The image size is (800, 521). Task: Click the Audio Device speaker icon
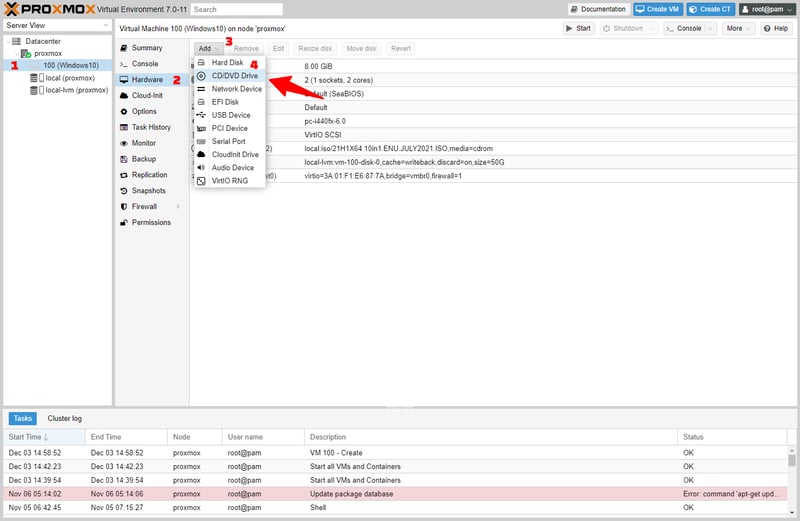[x=201, y=168]
